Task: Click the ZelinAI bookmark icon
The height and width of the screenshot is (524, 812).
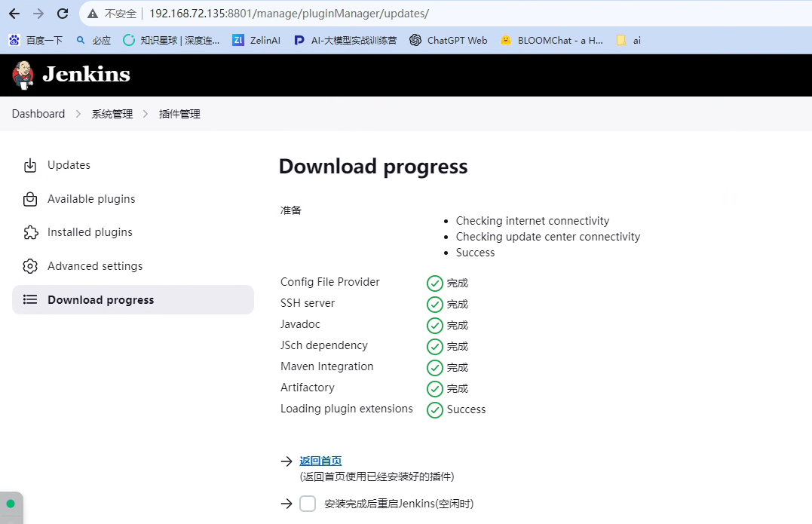Action: pyautogui.click(x=237, y=40)
